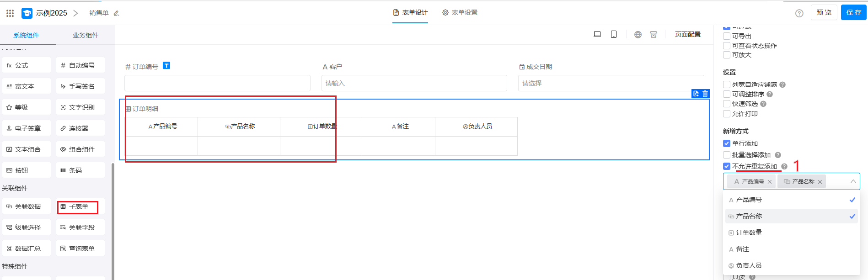
Task: Click the 保存 button
Action: point(853,12)
